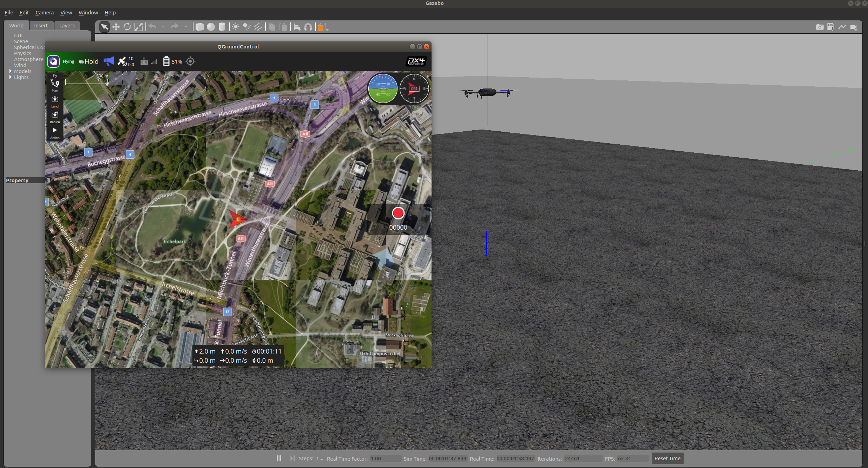Image resolution: width=868 pixels, height=468 pixels.
Task: Select the Rotate mode tool
Action: point(127,27)
